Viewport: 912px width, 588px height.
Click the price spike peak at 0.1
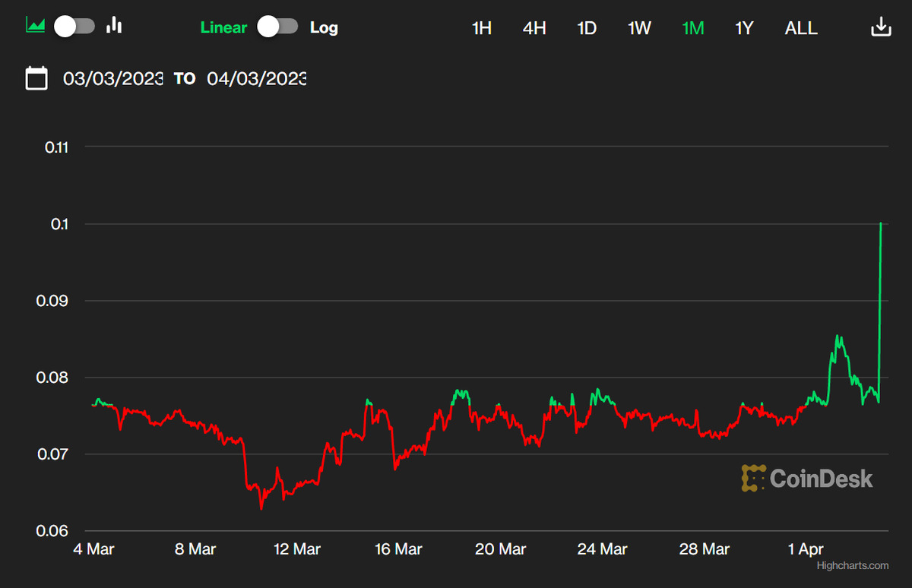[x=881, y=223]
